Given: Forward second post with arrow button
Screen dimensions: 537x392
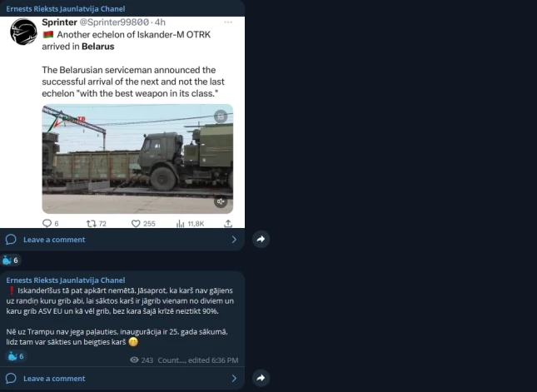Looking at the screenshot, I should [x=261, y=378].
